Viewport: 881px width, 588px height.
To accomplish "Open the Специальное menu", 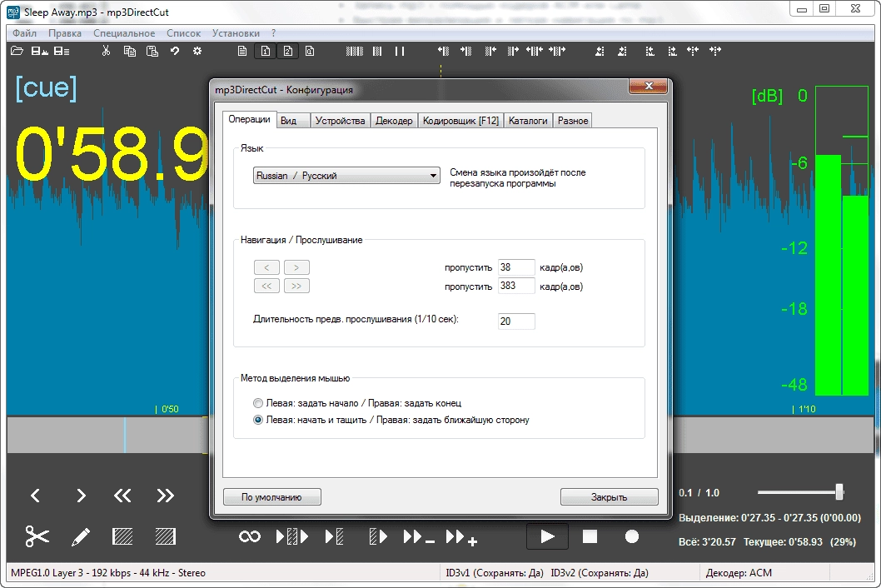I will pos(124,33).
